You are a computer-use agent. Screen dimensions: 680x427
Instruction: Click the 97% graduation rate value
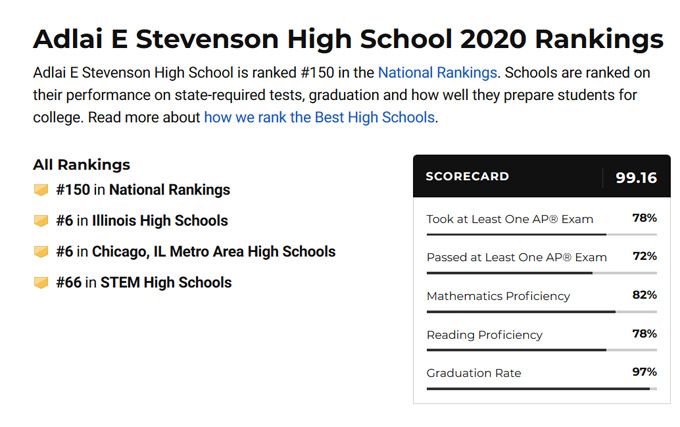pyautogui.click(x=644, y=372)
